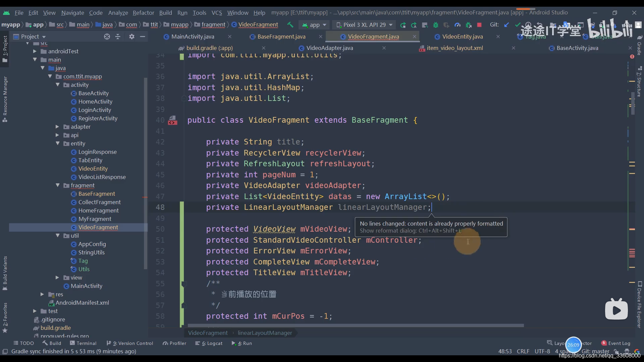The width and height of the screenshot is (644, 362).
Task: Open Project panel settings gear
Action: (132, 37)
